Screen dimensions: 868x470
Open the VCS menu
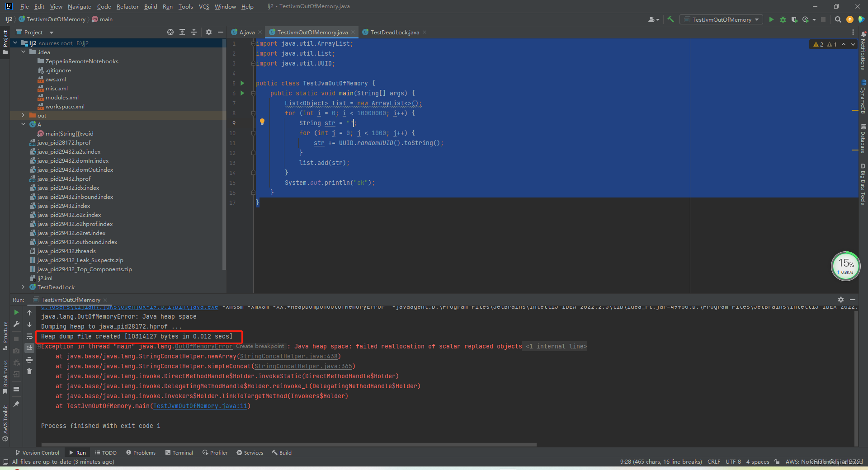tap(204, 6)
